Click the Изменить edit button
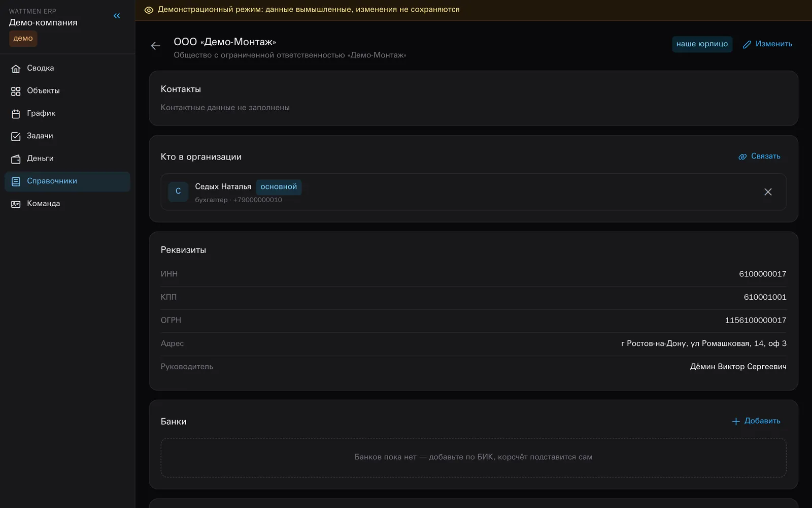This screenshot has height=508, width=812. 767,44
